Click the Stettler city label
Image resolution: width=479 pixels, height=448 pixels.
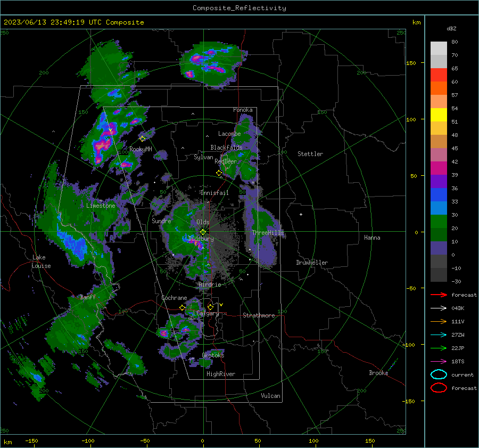tap(310, 154)
